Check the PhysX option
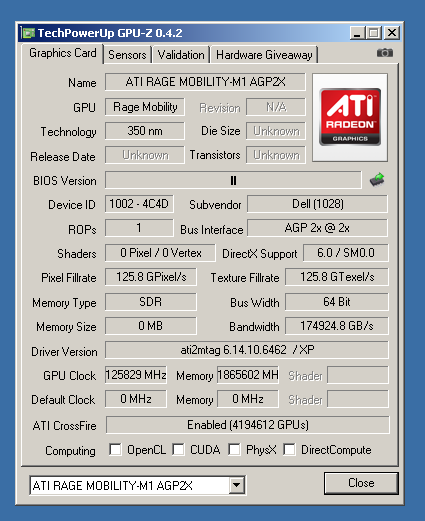 [x=234, y=449]
